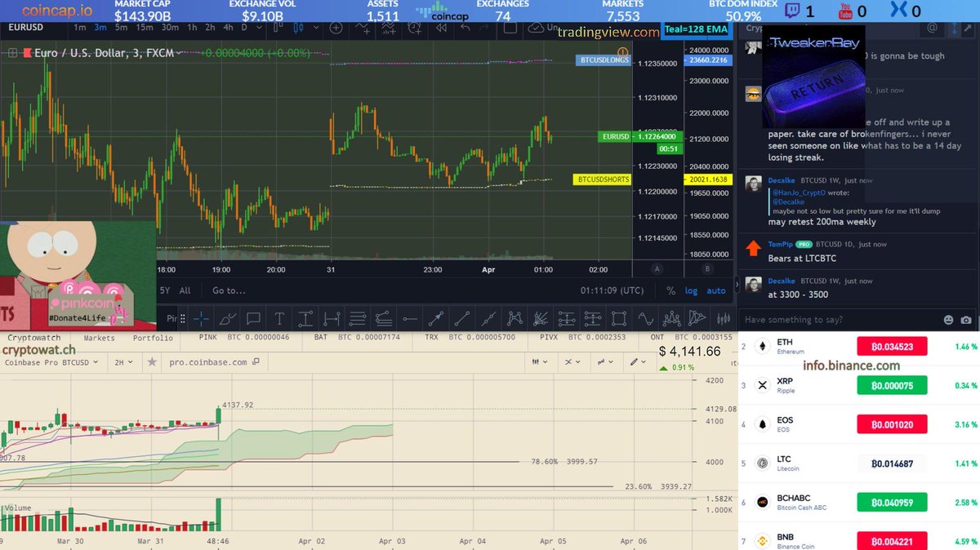Viewport: 980px width, 550px height.
Task: Type in the Have something to say? field
Action: tap(840, 320)
